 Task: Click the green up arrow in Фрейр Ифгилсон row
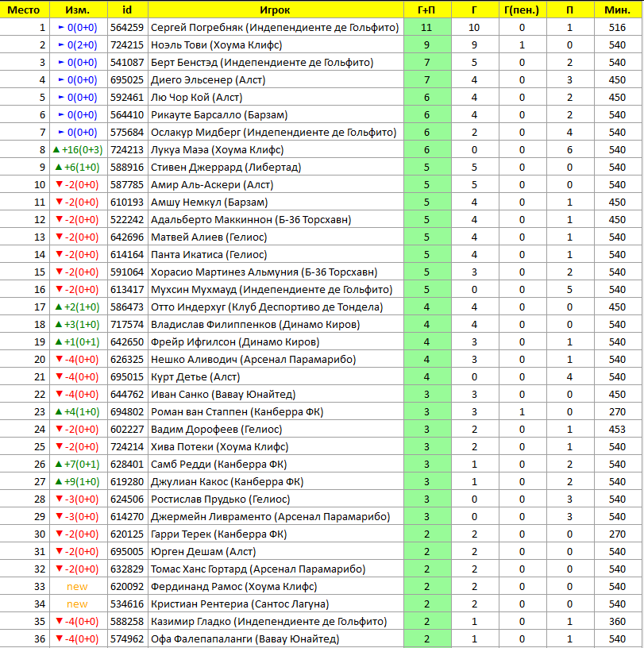pyautogui.click(x=59, y=341)
